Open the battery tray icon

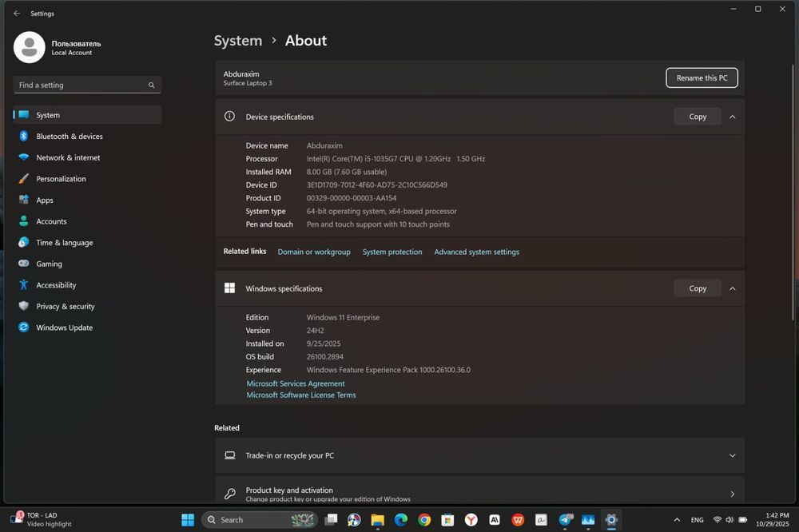pos(743,520)
